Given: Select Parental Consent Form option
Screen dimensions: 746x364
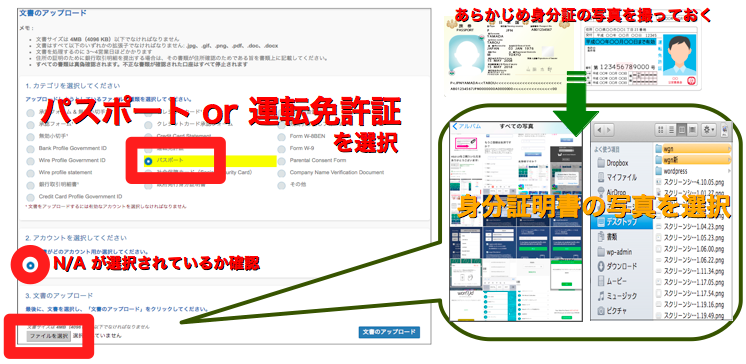Looking at the screenshot, I should pyautogui.click(x=282, y=160).
